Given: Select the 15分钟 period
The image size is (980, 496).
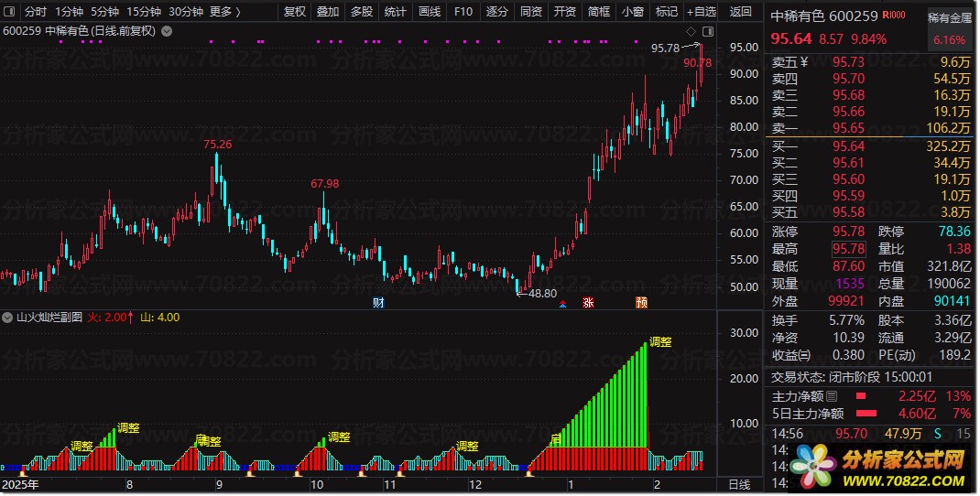Looking at the screenshot, I should [x=144, y=11].
